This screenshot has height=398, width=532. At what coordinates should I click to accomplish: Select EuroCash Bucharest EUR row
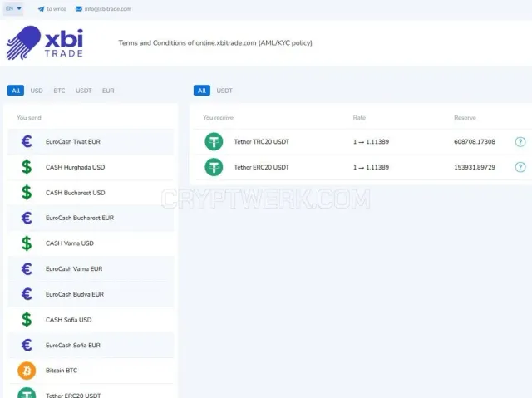click(91, 218)
